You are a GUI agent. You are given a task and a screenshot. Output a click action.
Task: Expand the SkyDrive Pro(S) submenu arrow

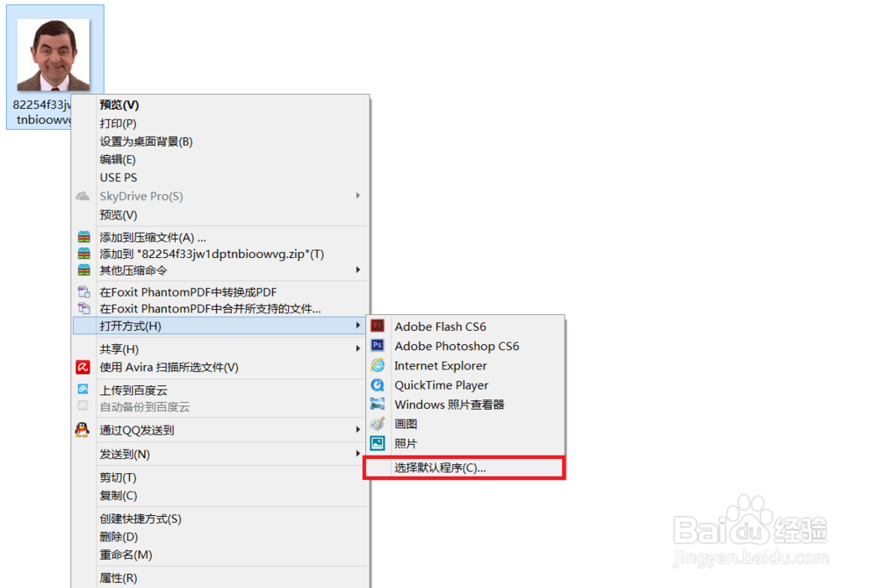click(358, 196)
